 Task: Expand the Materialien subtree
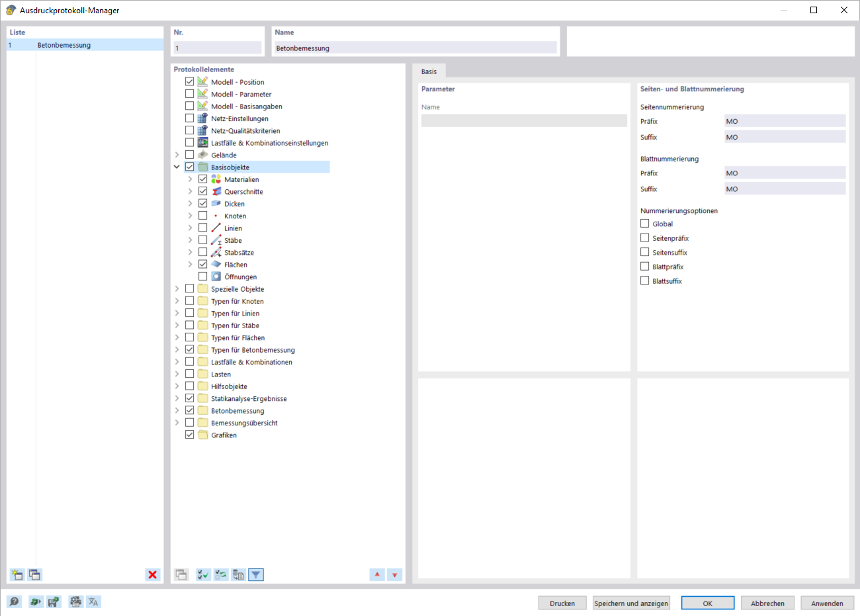click(x=191, y=179)
